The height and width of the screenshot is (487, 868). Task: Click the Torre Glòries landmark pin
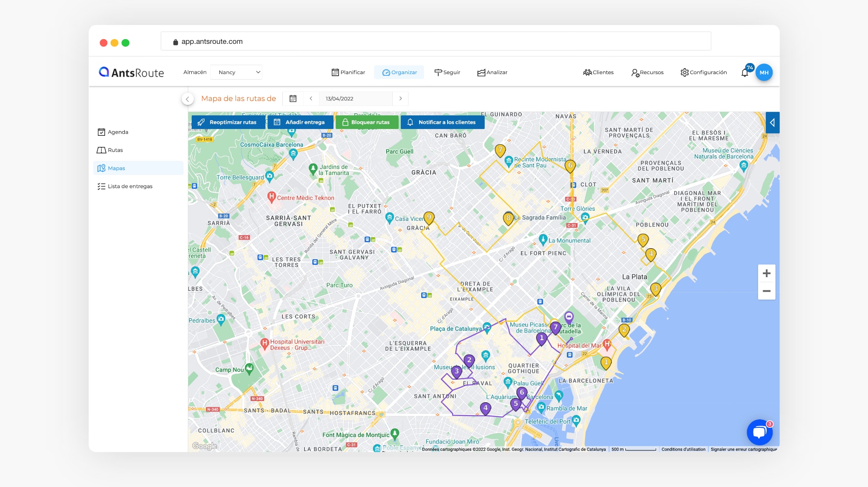(x=585, y=218)
